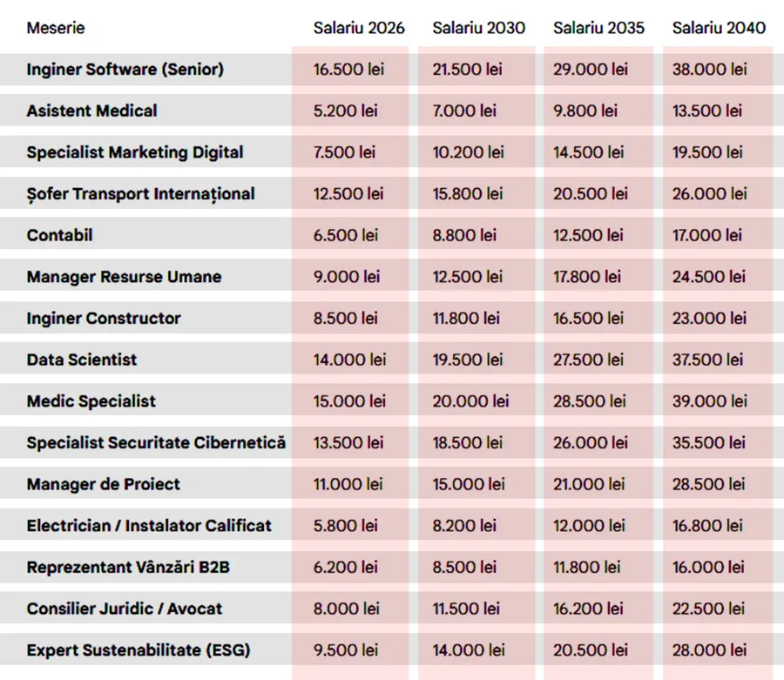Image resolution: width=784 pixels, height=680 pixels.
Task: Select the Salariu 2030 column header
Action: point(478,28)
